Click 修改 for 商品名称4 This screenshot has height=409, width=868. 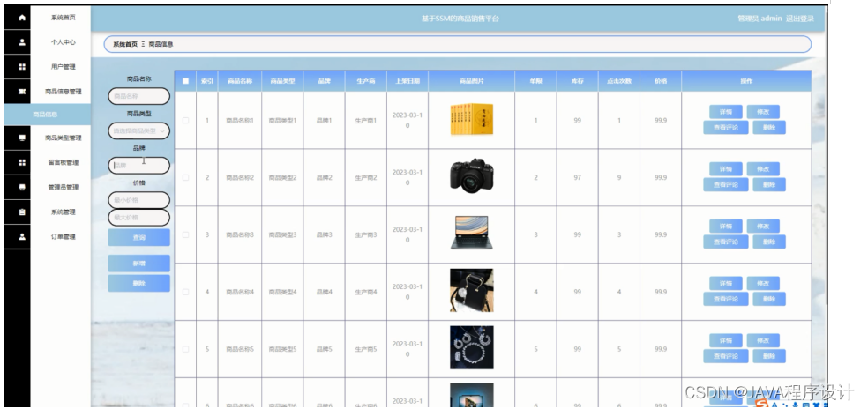(x=763, y=283)
